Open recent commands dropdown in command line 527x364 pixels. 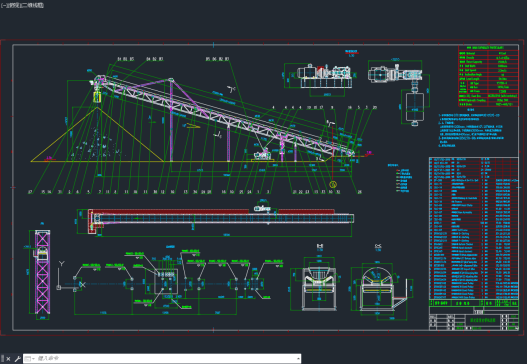point(30,359)
